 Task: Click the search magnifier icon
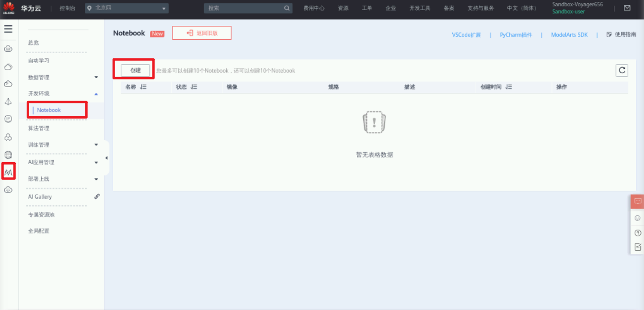pos(287,8)
